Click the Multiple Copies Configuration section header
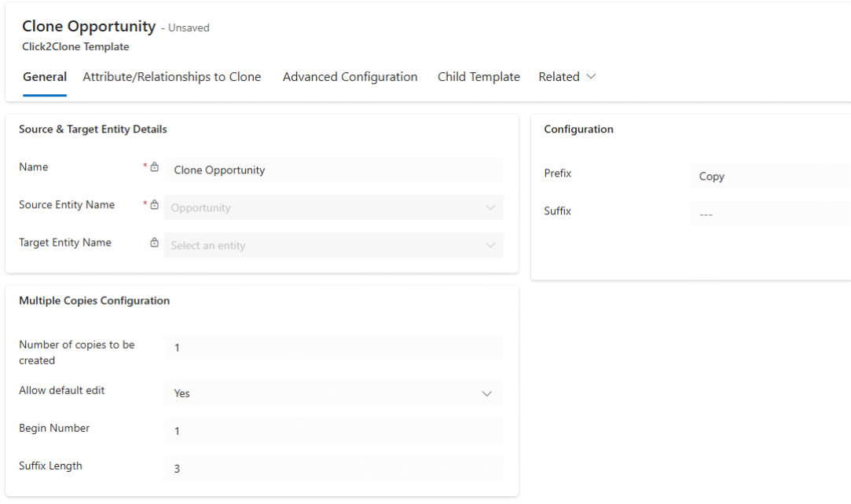This screenshot has height=504, width=851. [94, 301]
